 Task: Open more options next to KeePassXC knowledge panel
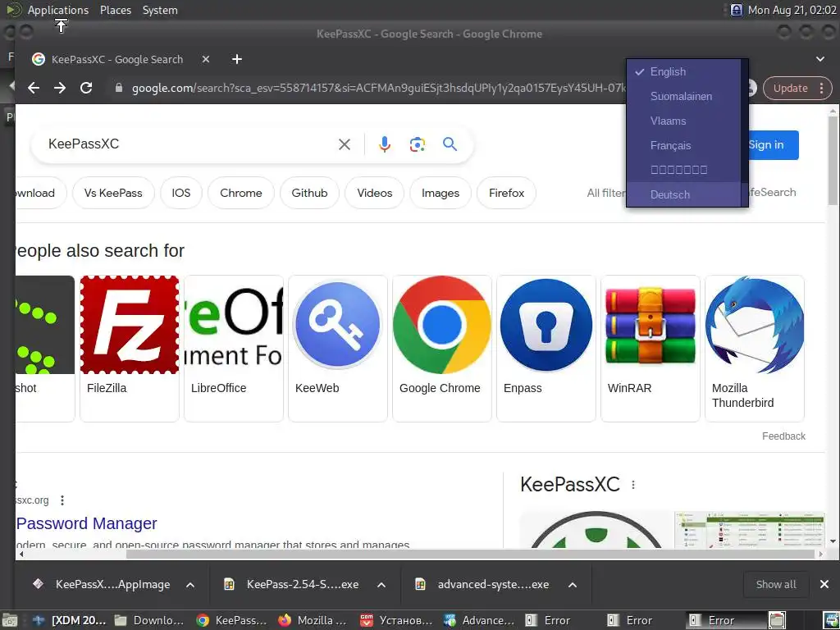tap(633, 485)
